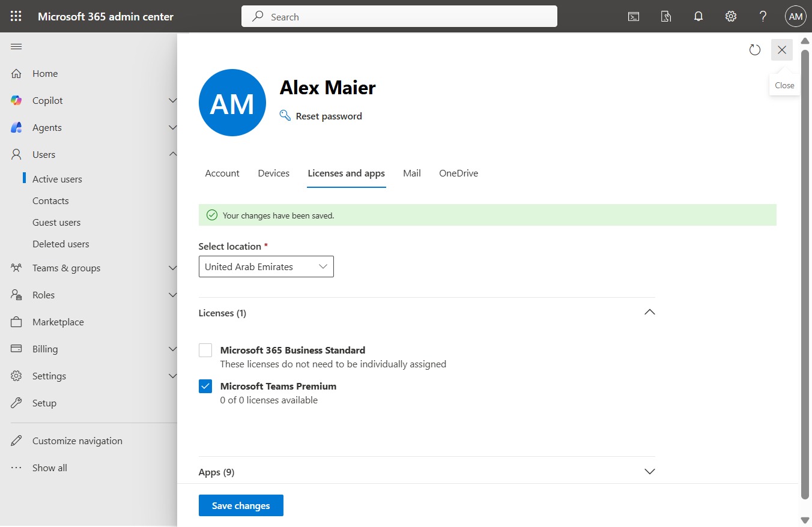Open Guest users in the navigation
The height and width of the screenshot is (527, 812).
56,222
